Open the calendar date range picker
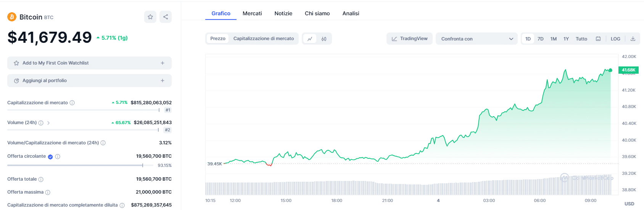Viewport: 644px width, 210px height. [598, 39]
